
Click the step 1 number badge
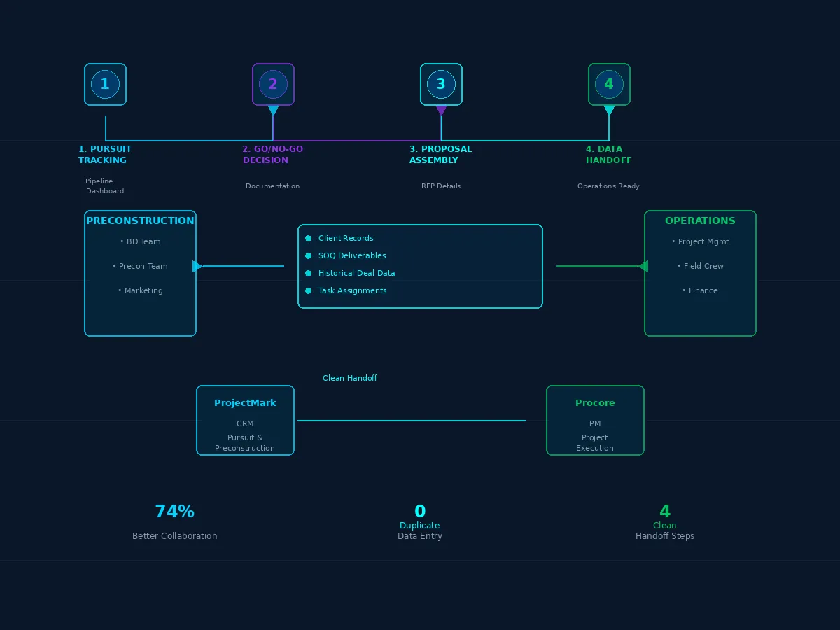(105, 84)
